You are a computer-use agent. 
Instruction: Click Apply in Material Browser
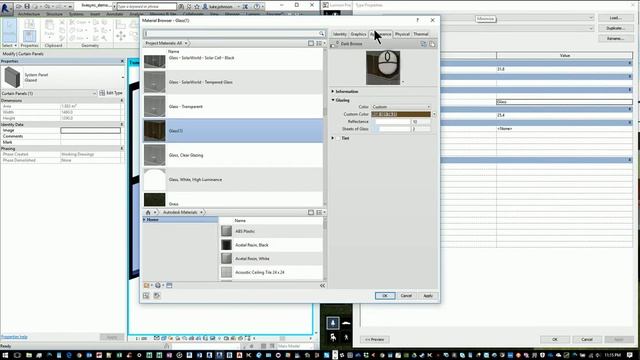click(x=428, y=296)
